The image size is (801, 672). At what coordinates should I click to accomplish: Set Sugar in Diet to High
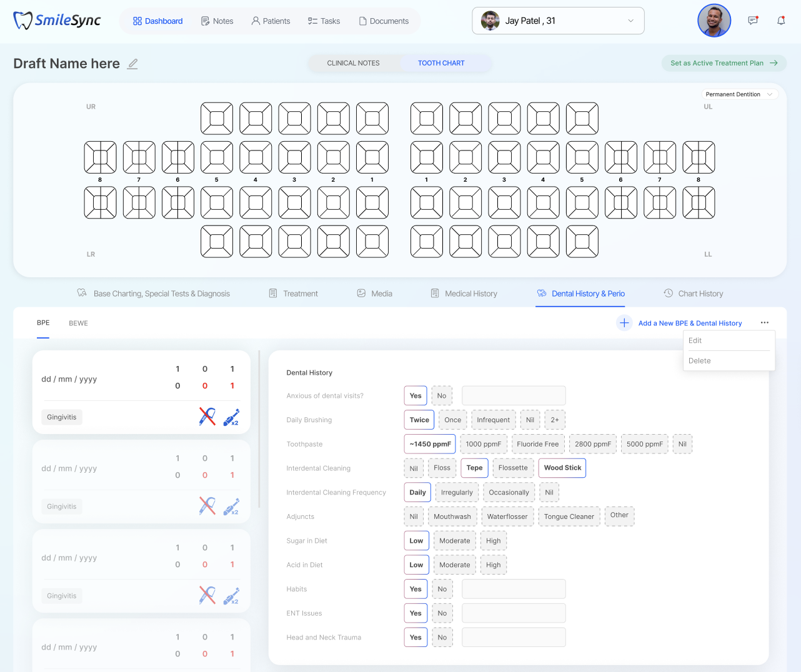(x=493, y=541)
